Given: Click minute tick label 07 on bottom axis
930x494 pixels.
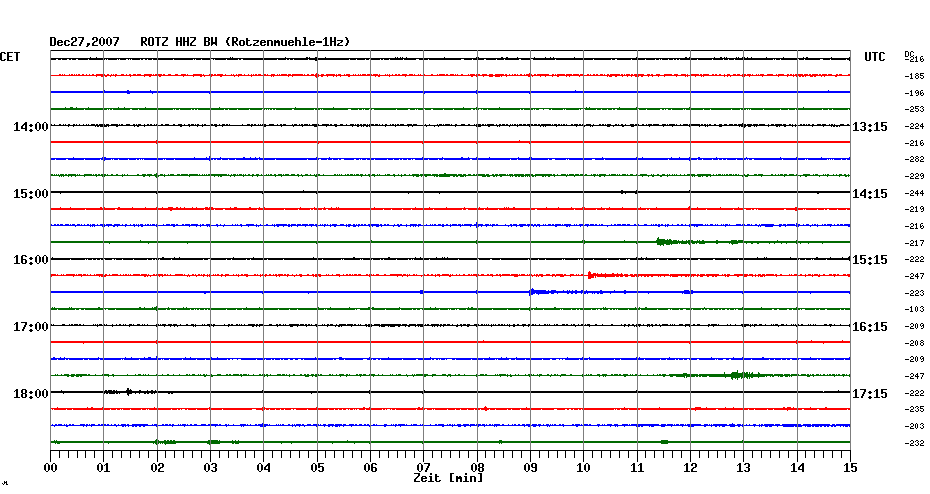Looking at the screenshot, I should [x=423, y=468].
